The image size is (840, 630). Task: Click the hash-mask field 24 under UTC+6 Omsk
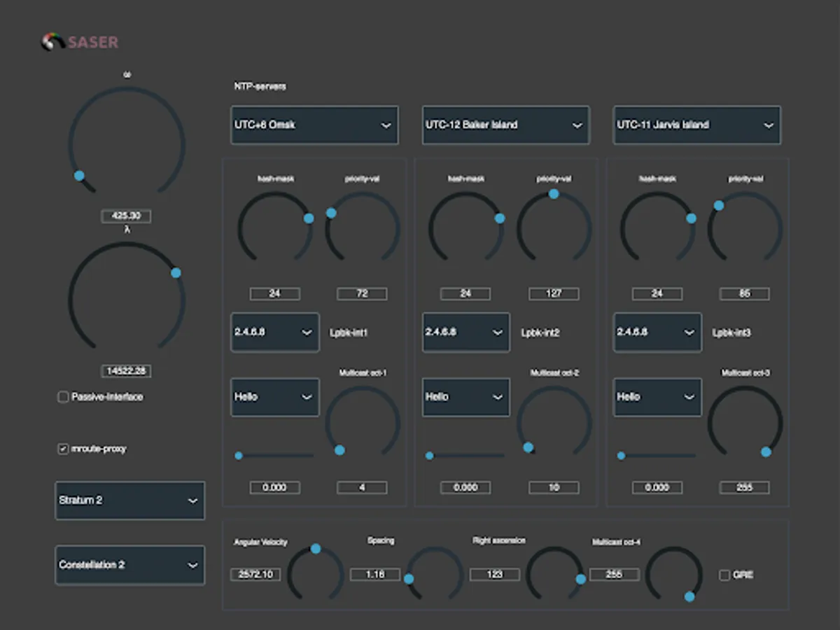coord(275,294)
